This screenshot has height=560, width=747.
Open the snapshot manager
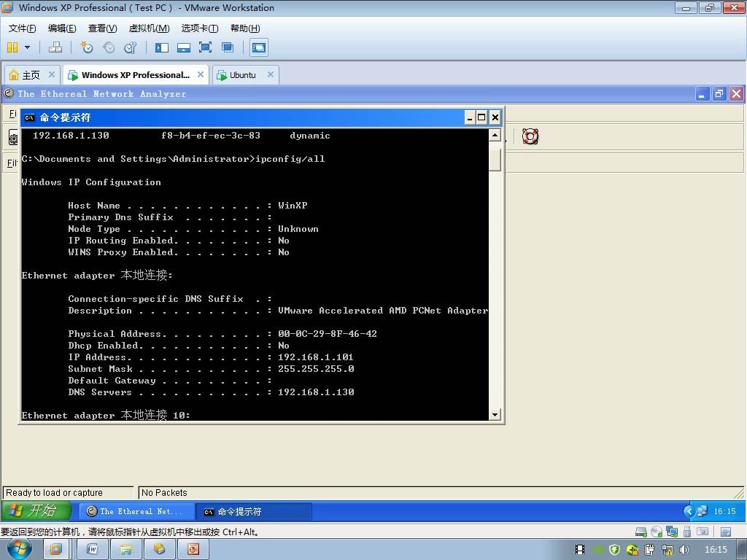pos(130,47)
